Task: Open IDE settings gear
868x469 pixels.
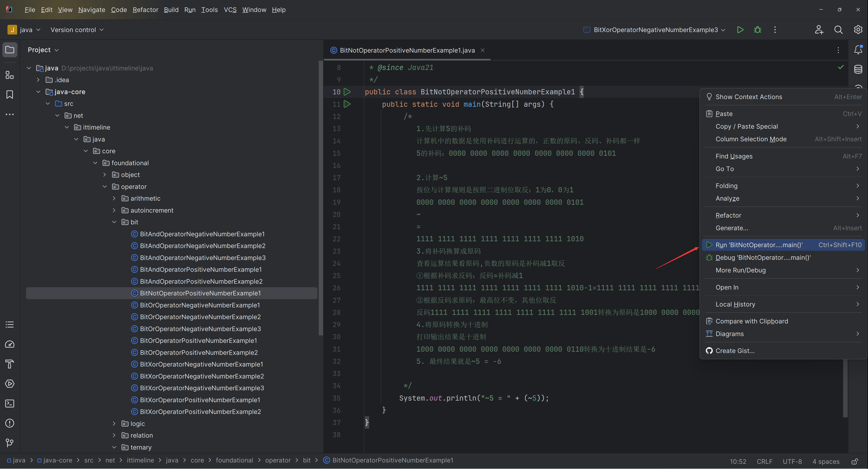Action: coord(858,30)
